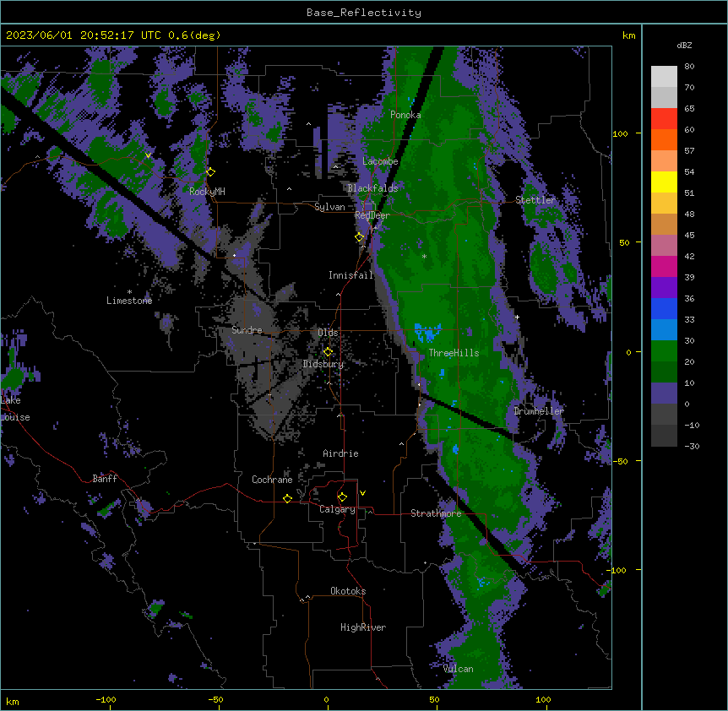The image size is (728, 711).
Task: Click the yellow V marker northwest of RockyMH
Action: (148, 155)
